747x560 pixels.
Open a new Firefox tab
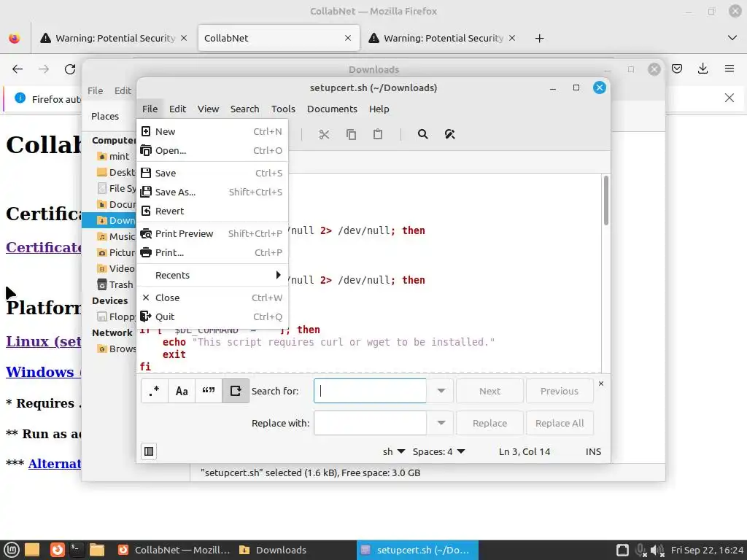(x=539, y=38)
